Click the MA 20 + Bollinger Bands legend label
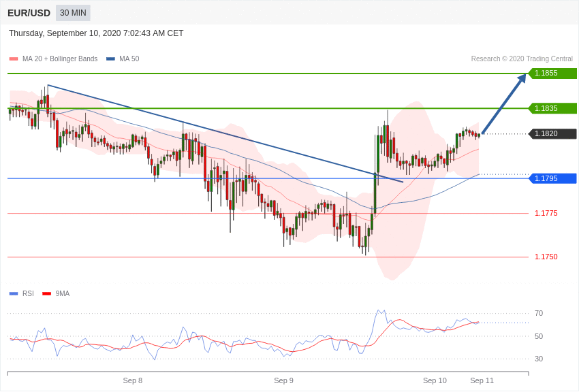Viewport: 579px width, 392px height. (x=60, y=59)
